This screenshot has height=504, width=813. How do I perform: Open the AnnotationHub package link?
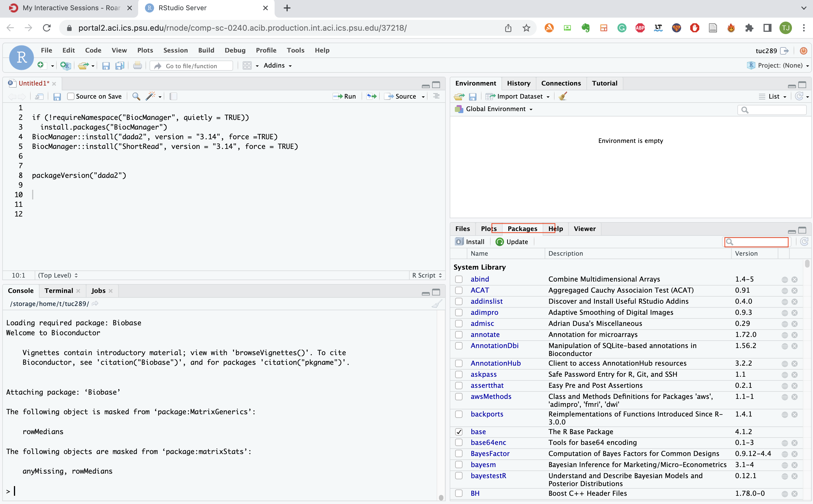coord(495,363)
